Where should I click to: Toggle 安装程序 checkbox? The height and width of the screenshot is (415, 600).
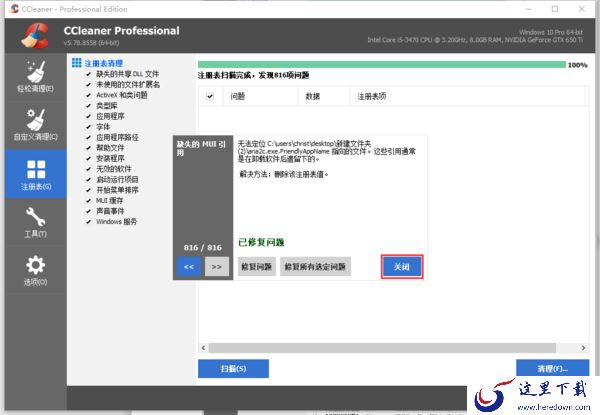click(88, 158)
